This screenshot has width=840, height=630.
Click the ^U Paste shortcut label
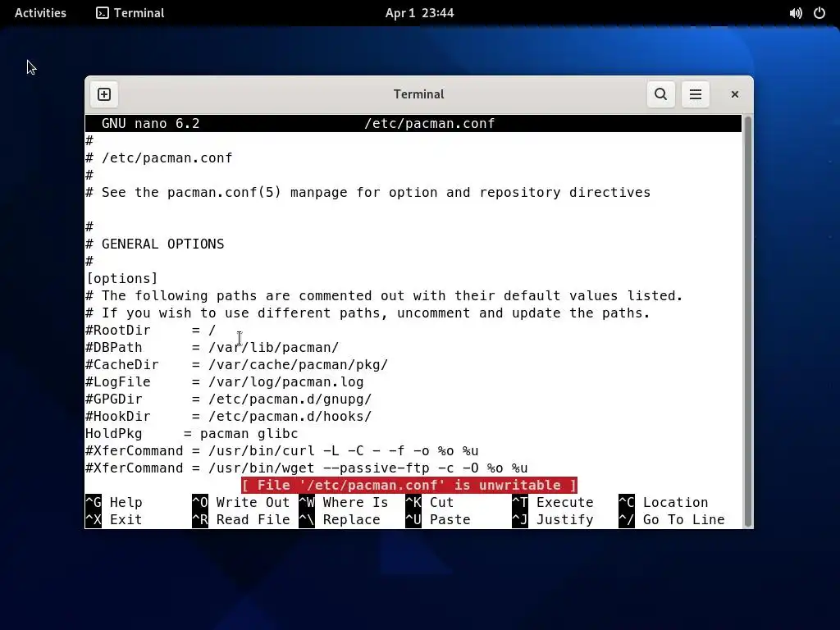click(438, 519)
